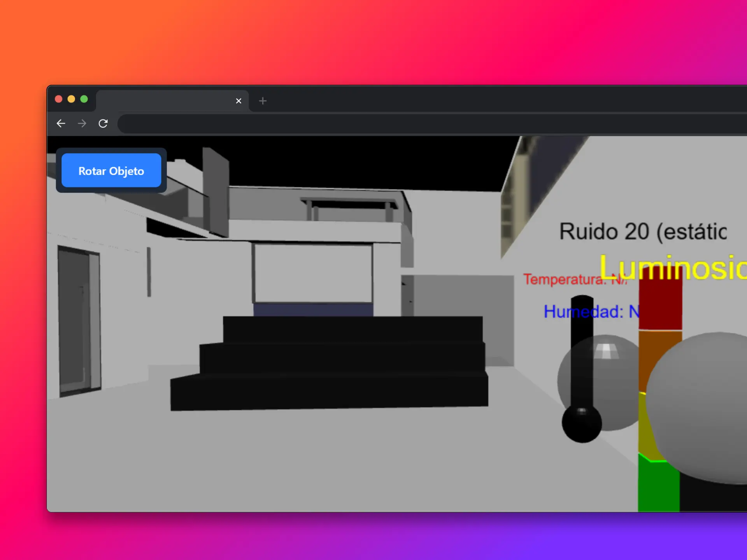This screenshot has height=560, width=747.
Task: Open a new browser tab with the plus
Action: (x=263, y=101)
